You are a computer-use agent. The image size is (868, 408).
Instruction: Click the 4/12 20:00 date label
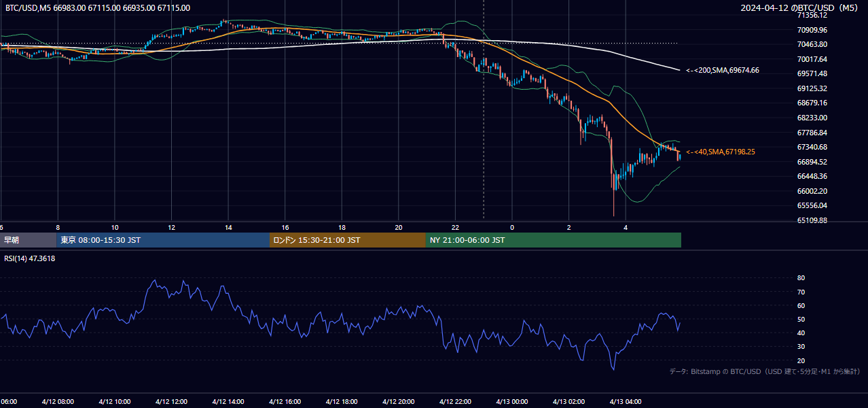pos(399,401)
